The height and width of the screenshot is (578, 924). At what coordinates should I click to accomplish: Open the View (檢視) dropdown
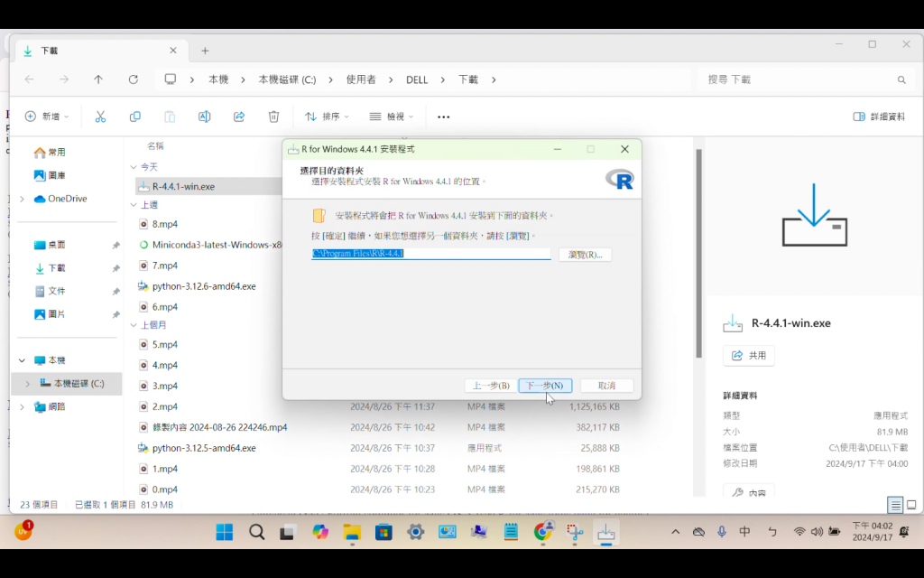tap(392, 117)
